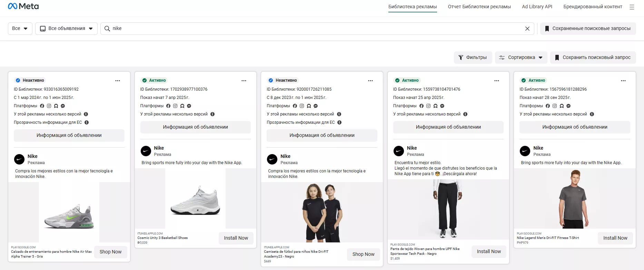Viewport: 644px width, 270px height.
Task: Click the Meta logo
Action: pos(23,6)
